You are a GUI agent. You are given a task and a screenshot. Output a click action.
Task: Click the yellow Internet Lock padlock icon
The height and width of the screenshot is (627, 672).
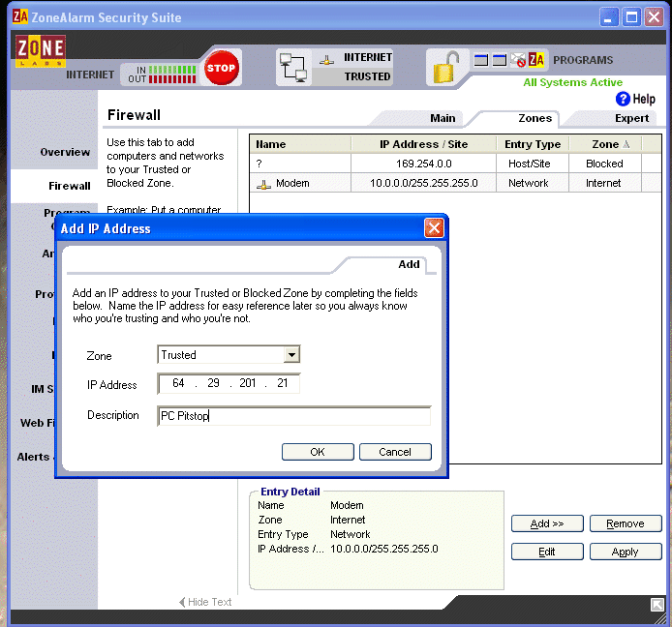pos(444,68)
